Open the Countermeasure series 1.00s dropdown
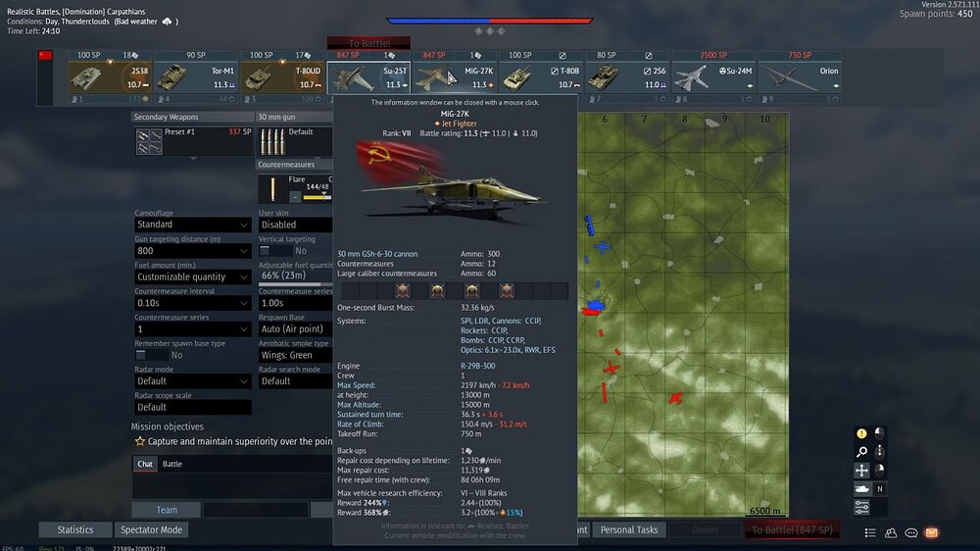 click(x=296, y=303)
